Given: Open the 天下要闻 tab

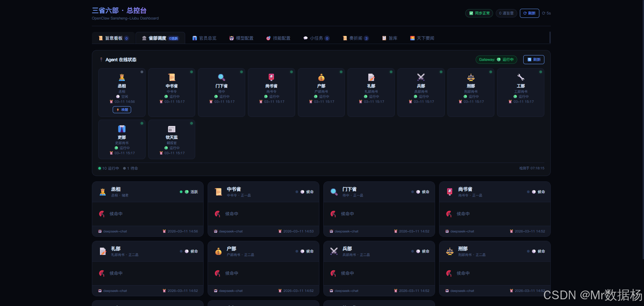Looking at the screenshot, I should coord(422,38).
